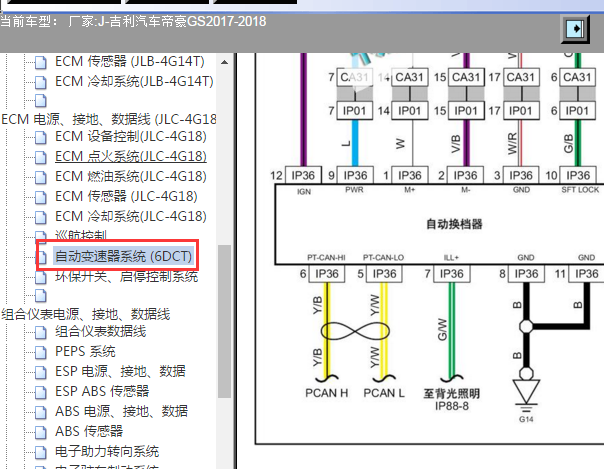The width and height of the screenshot is (604, 469).
Task: Click the IP36 pin 9 PWR connector
Action: click(x=355, y=176)
